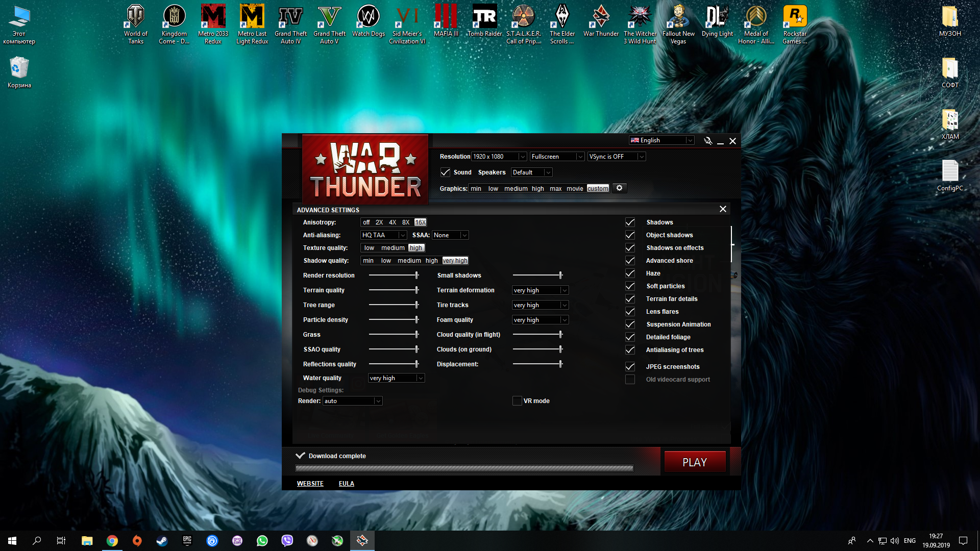The width and height of the screenshot is (980, 551).
Task: Open Fallout New Vegas shortcut
Action: coord(678,24)
